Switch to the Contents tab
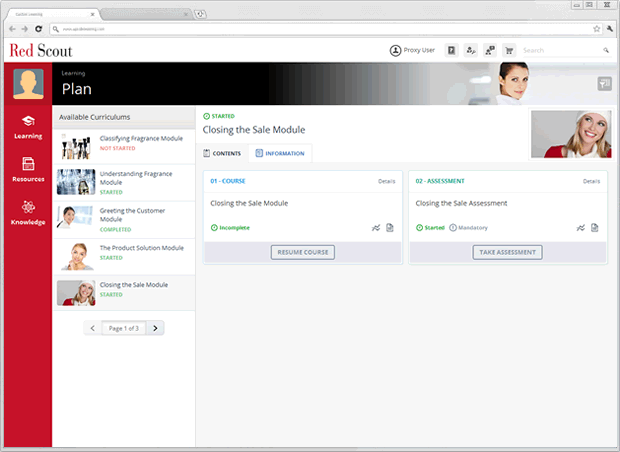 [222, 153]
